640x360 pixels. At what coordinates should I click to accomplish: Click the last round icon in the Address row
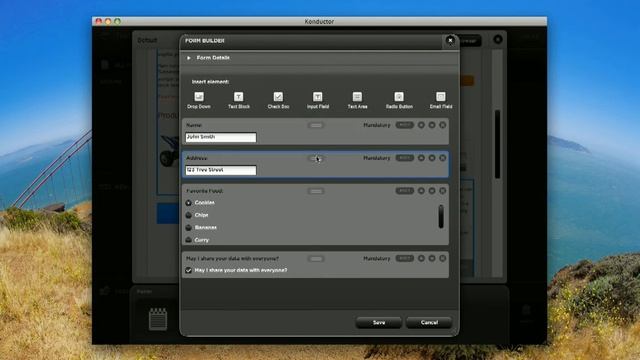pos(442,158)
